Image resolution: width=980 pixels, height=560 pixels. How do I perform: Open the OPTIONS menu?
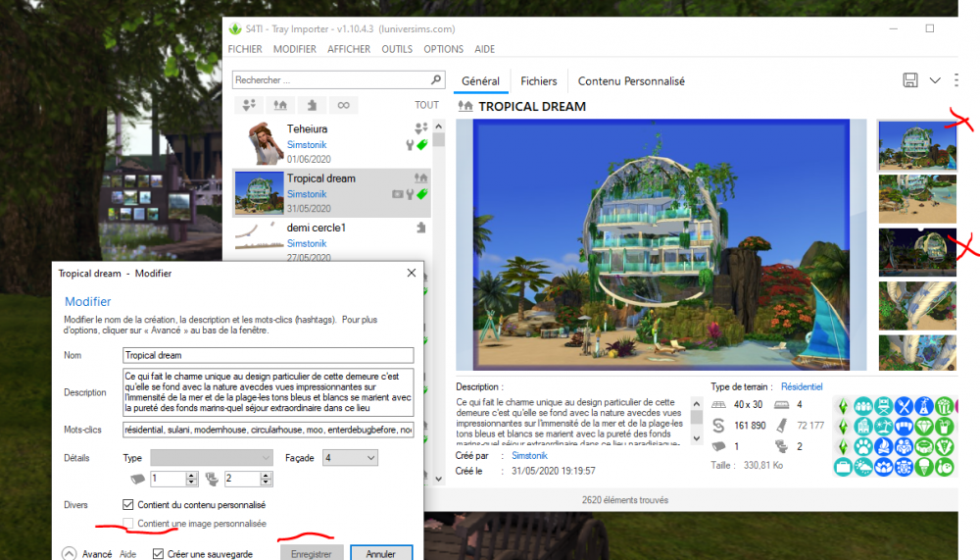click(x=443, y=49)
